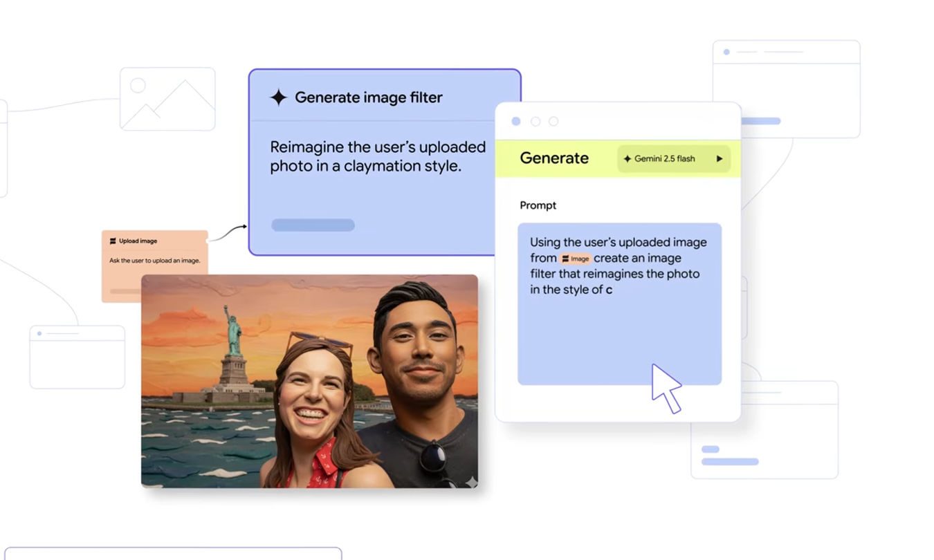The width and height of the screenshot is (934, 560).
Task: Toggle the second window dot on the Generate panel
Action: coord(535,121)
